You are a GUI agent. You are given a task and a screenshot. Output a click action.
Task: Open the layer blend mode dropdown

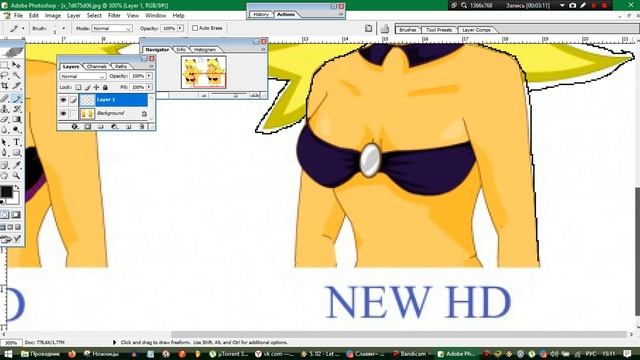click(x=83, y=76)
